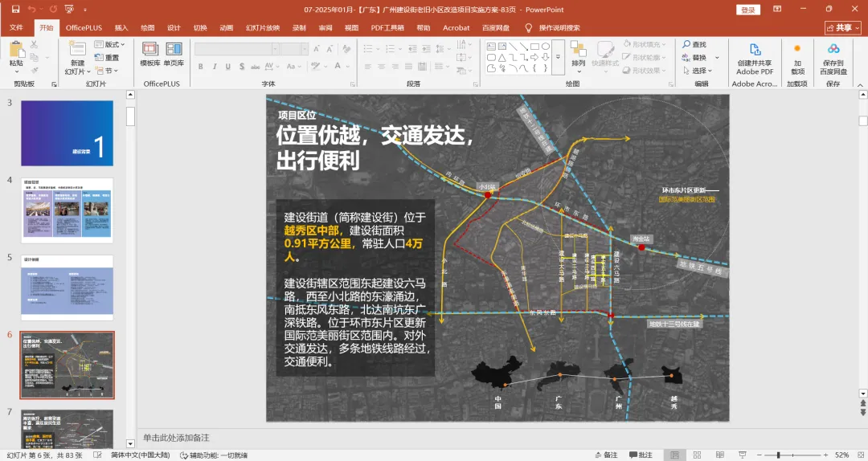
Task: Open Shape Outline (形状轮廓) dropdown
Action: click(x=645, y=58)
